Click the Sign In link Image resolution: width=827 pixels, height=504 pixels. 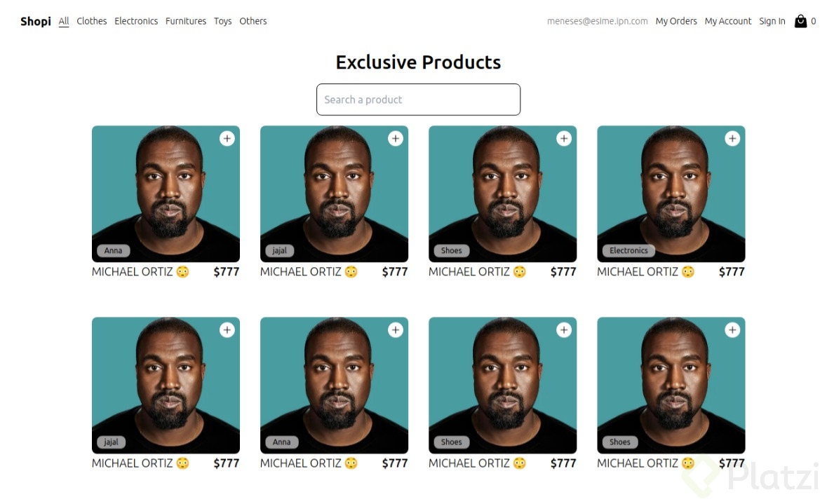(x=772, y=21)
